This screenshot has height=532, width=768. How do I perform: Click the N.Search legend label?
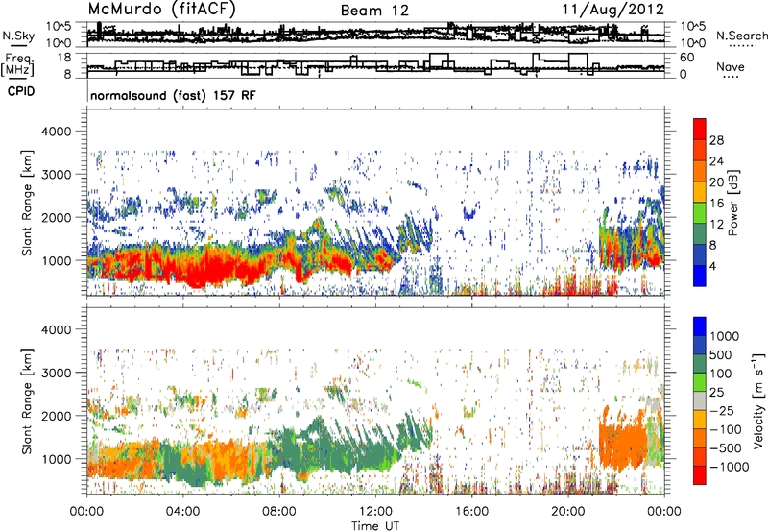pyautogui.click(x=741, y=36)
